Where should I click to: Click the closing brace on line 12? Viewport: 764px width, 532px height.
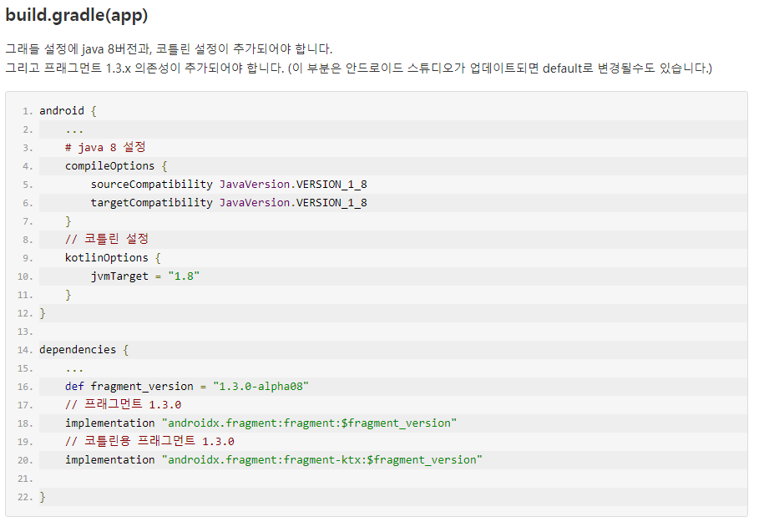43,313
